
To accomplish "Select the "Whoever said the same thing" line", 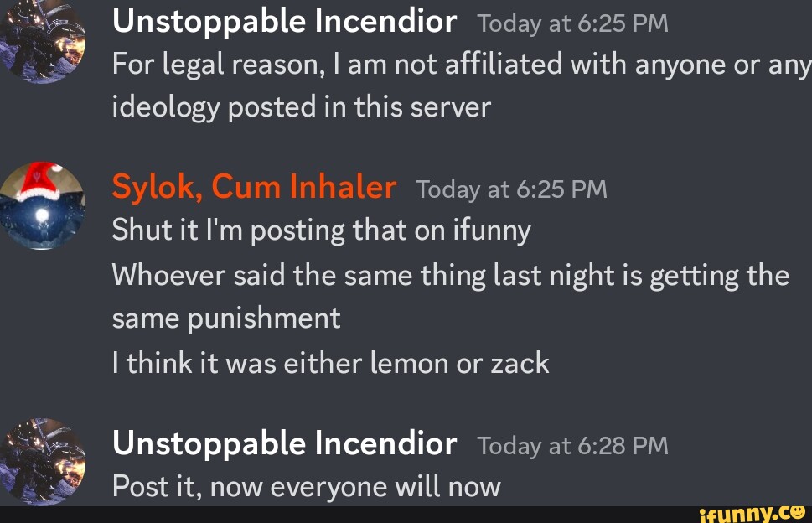I will pos(451,275).
